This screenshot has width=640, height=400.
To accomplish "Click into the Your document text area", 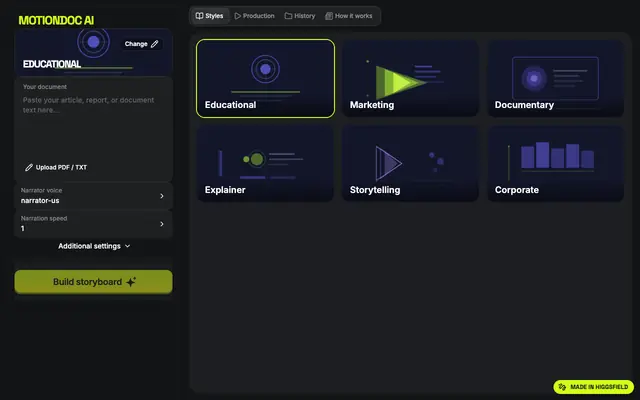I will coord(93,122).
